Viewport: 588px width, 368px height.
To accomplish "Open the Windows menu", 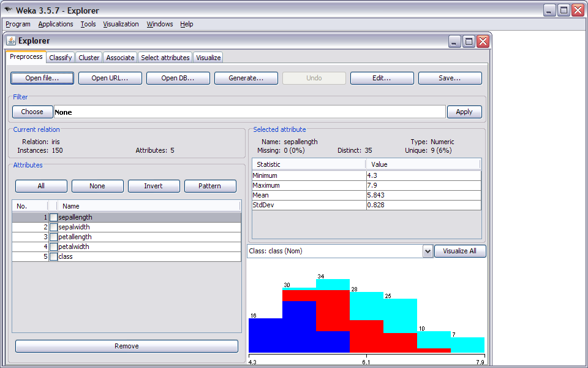I will pyautogui.click(x=160, y=24).
